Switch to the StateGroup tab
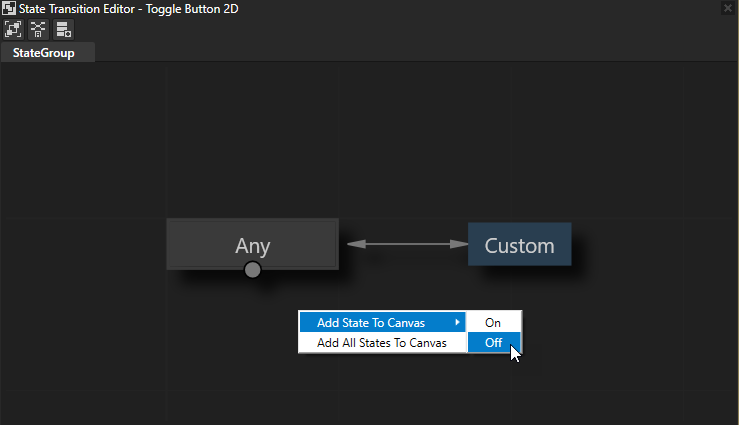Viewport: 739px width, 425px height. [44, 53]
